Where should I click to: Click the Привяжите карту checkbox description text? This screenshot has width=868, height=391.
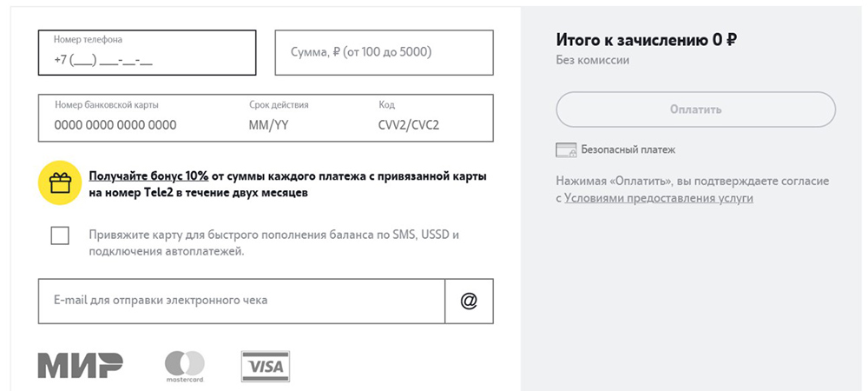(273, 243)
